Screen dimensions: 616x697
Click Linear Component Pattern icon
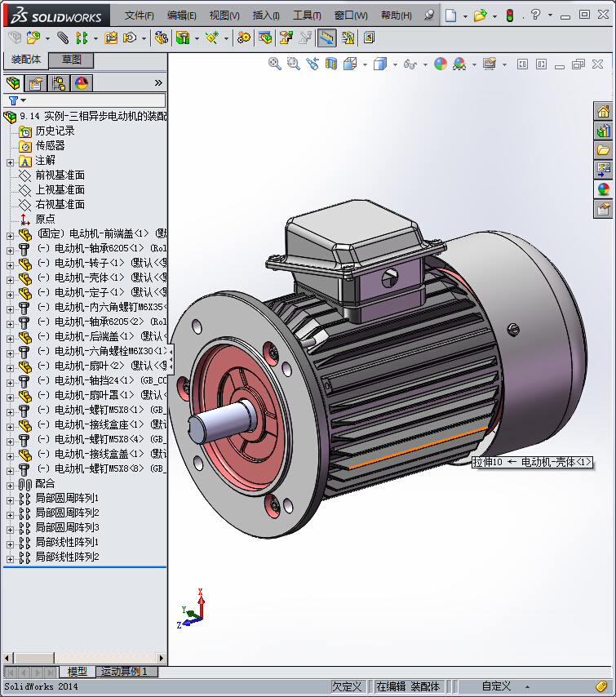point(82,38)
